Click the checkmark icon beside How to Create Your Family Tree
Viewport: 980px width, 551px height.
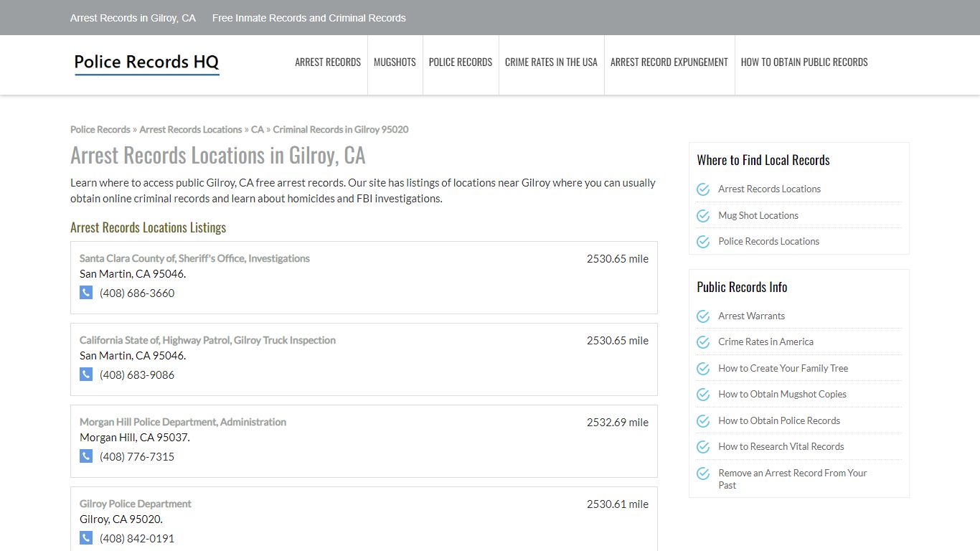point(703,369)
